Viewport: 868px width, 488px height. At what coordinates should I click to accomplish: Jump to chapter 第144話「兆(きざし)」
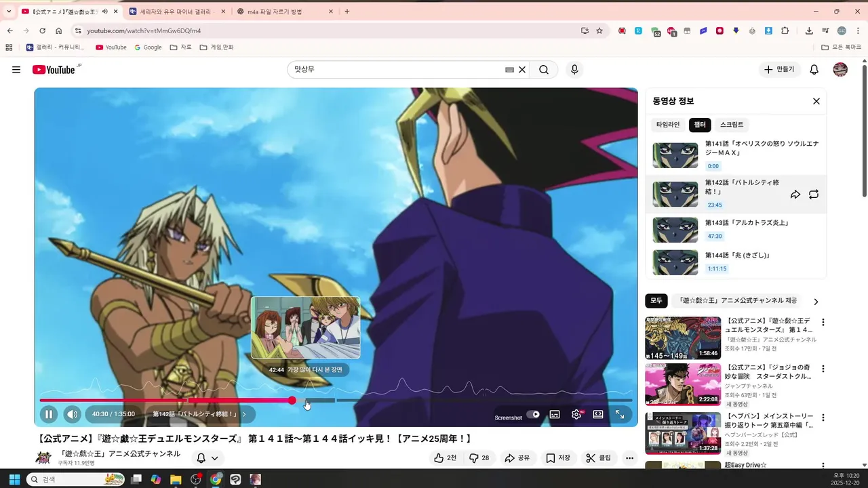pos(736,262)
